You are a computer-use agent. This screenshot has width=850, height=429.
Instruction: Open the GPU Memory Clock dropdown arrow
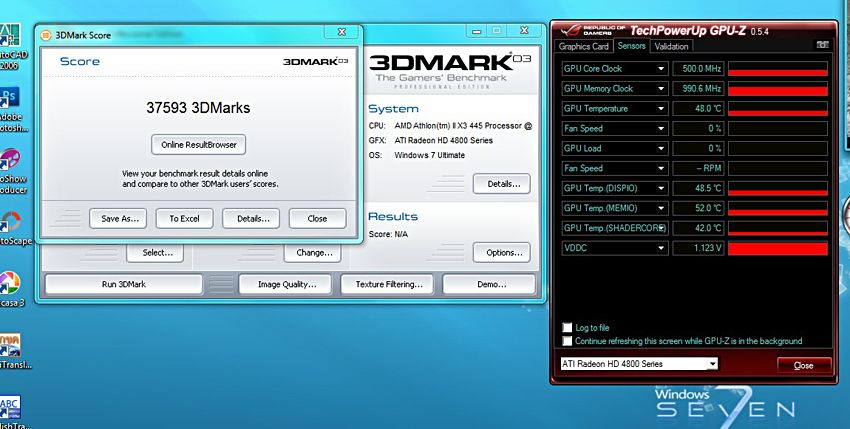[x=661, y=89]
